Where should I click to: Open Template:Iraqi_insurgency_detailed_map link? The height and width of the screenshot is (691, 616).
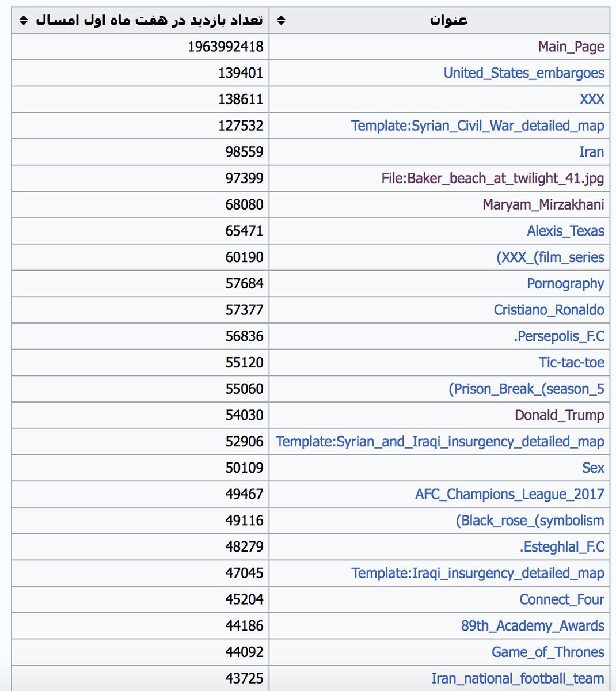coord(478,574)
